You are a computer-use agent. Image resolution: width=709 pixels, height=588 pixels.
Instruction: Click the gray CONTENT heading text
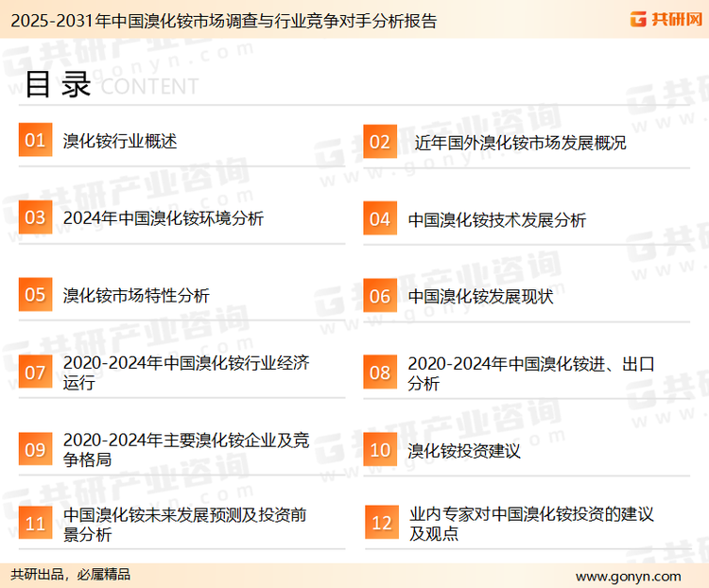(x=149, y=86)
